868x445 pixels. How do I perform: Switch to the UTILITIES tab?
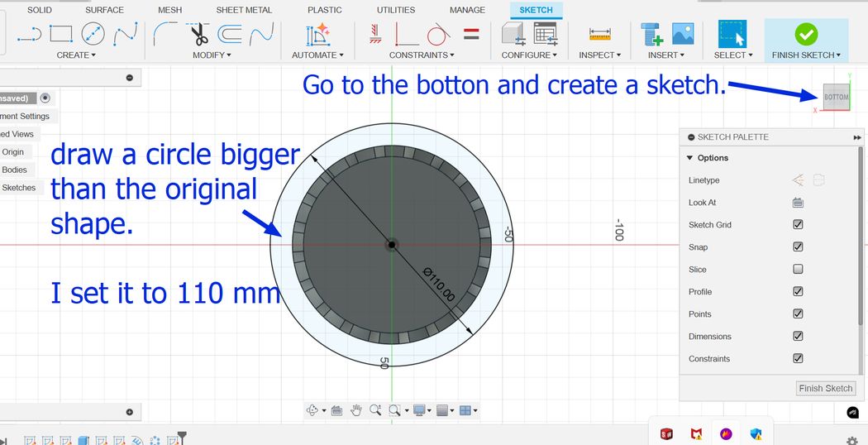pyautogui.click(x=396, y=10)
